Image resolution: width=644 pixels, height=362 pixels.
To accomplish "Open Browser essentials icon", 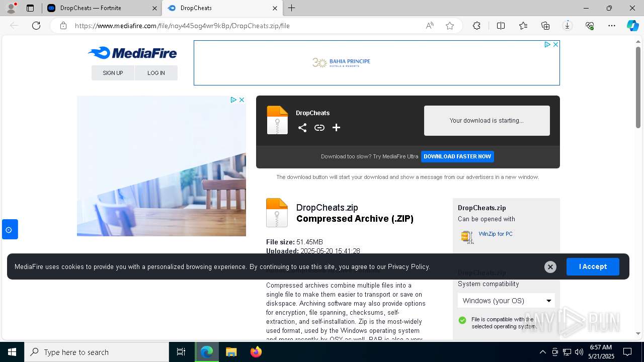I will [x=590, y=26].
